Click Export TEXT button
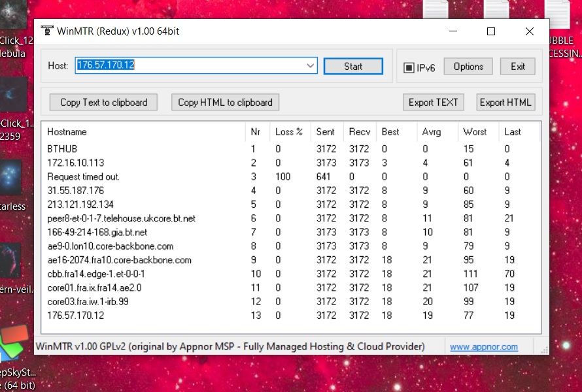 [433, 103]
